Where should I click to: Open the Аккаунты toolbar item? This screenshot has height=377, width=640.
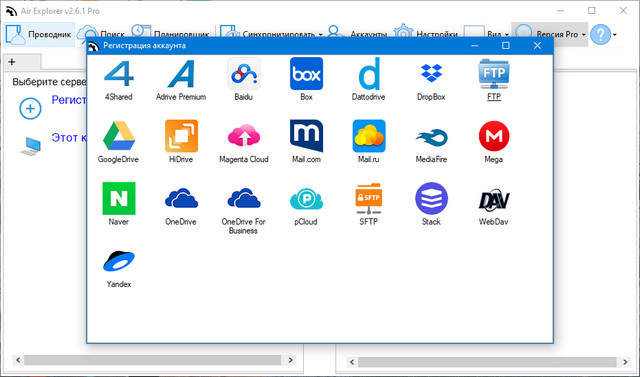pyautogui.click(x=357, y=34)
